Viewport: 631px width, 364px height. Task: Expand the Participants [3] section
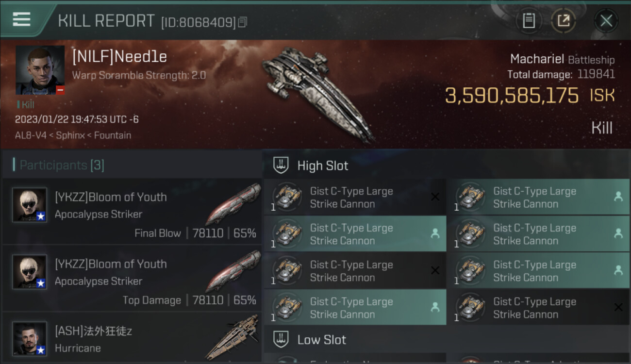(62, 165)
